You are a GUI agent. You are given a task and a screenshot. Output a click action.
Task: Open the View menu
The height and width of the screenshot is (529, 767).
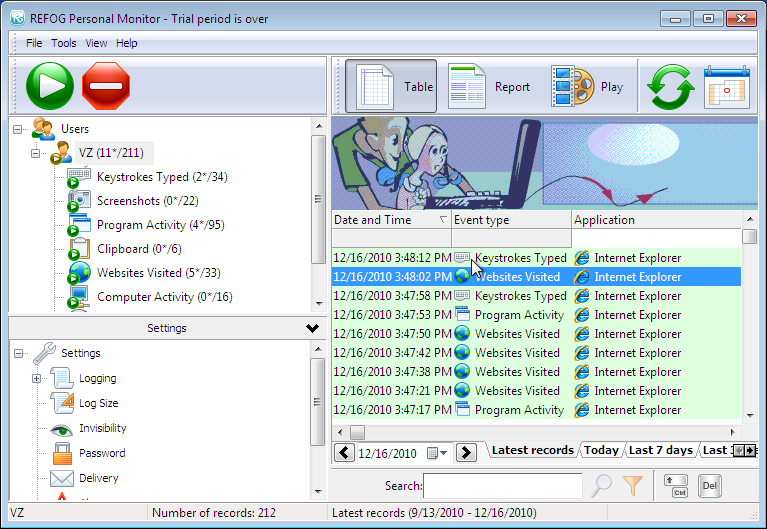click(96, 43)
